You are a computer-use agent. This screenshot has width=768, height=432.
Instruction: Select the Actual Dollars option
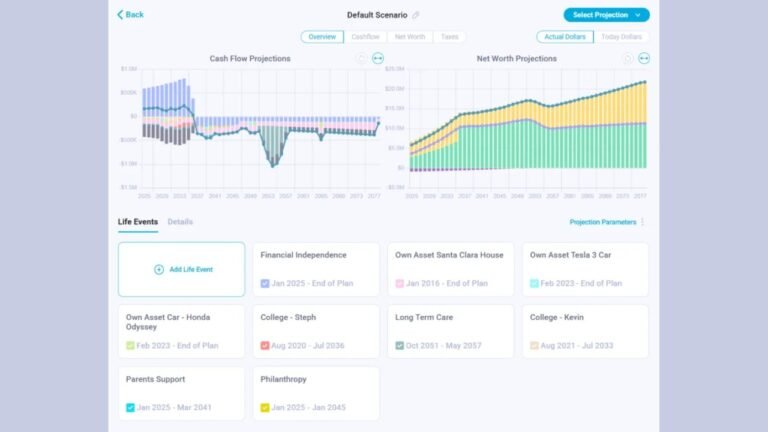[x=565, y=37]
